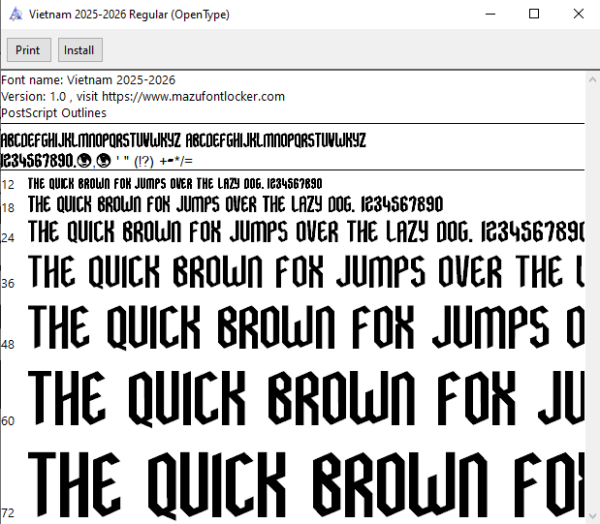
Task: Close the font viewer window
Action: [578, 14]
